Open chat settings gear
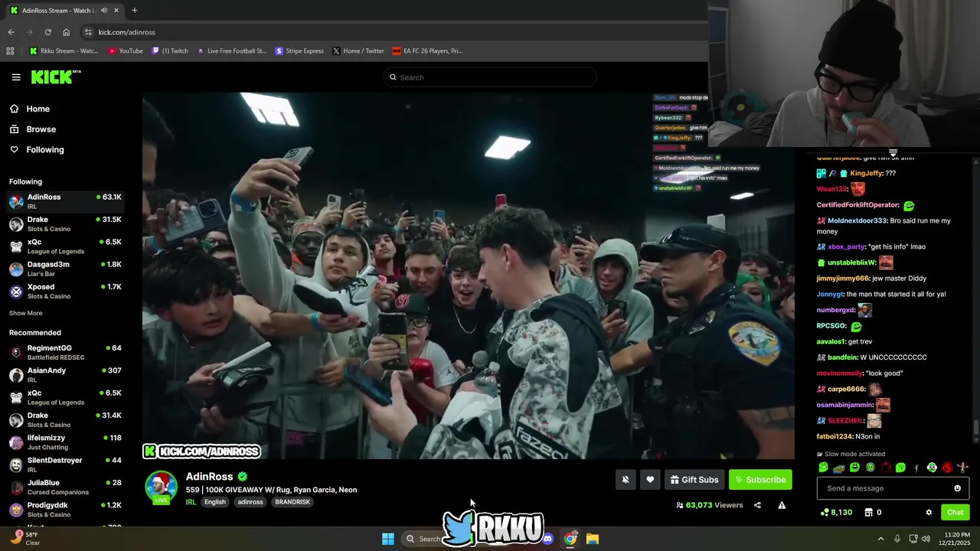The height and width of the screenshot is (551, 980). [929, 512]
